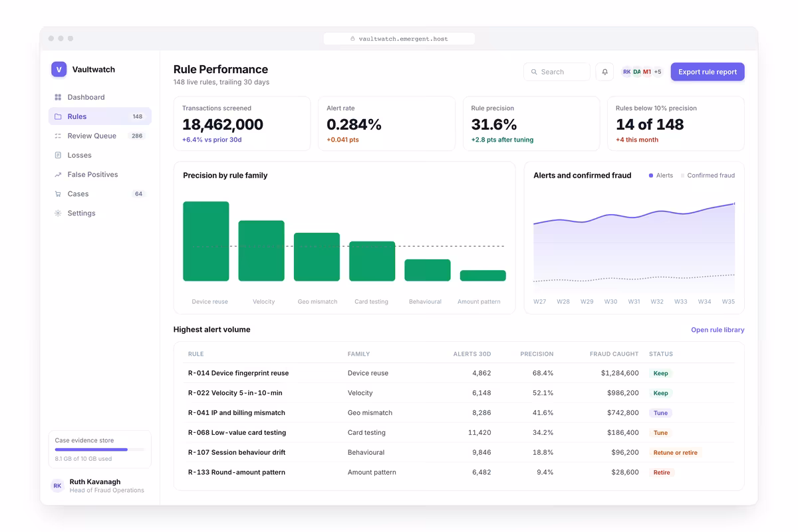Sort by the ALERTS 30D column header
This screenshot has height=532, width=798.
(471, 354)
